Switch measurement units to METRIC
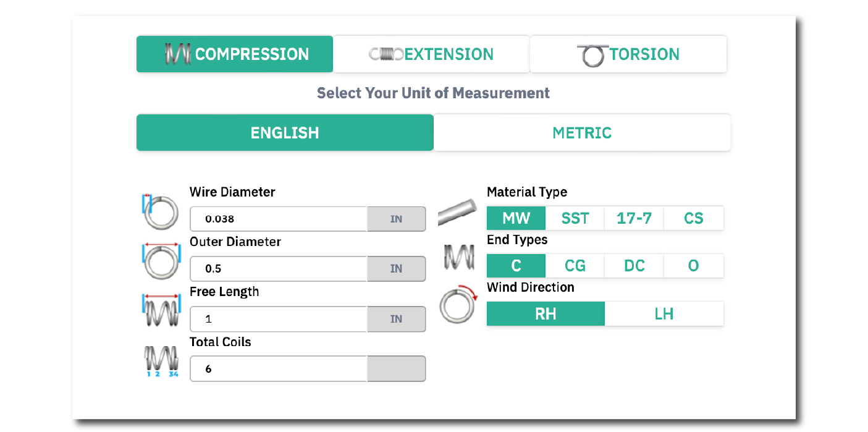 [582, 132]
